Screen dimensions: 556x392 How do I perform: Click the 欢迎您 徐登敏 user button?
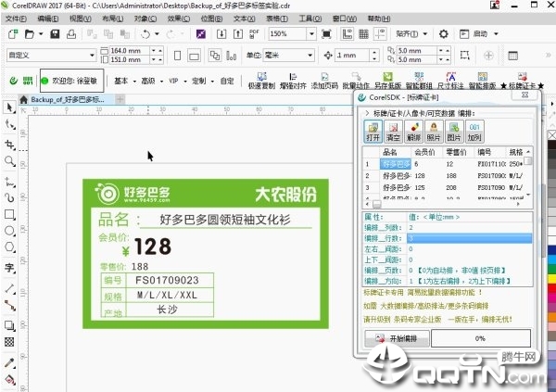click(x=72, y=81)
